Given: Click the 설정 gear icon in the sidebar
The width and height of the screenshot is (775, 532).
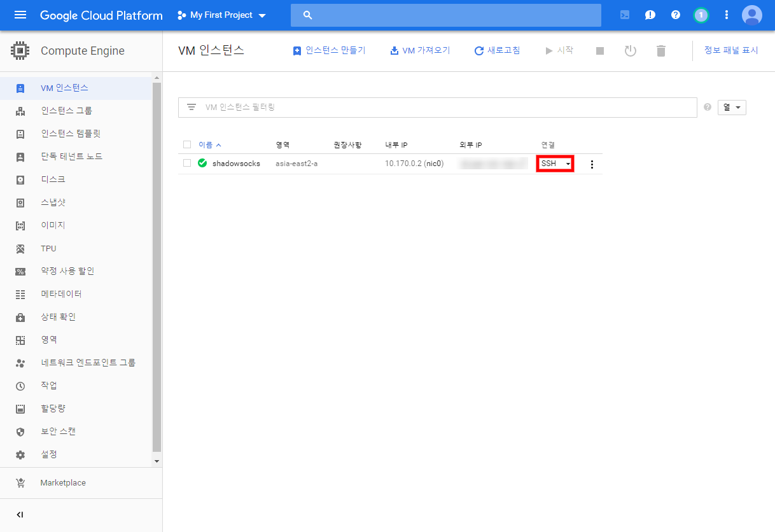Looking at the screenshot, I should [20, 454].
